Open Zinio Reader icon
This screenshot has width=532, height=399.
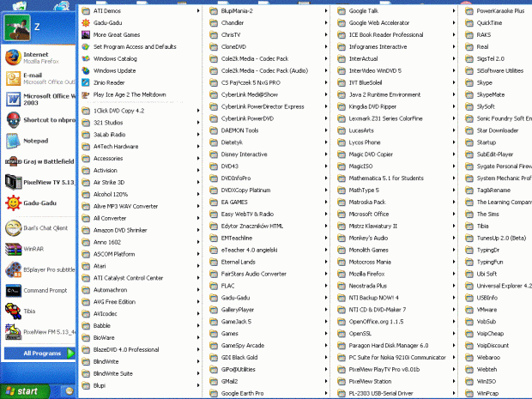(86, 82)
